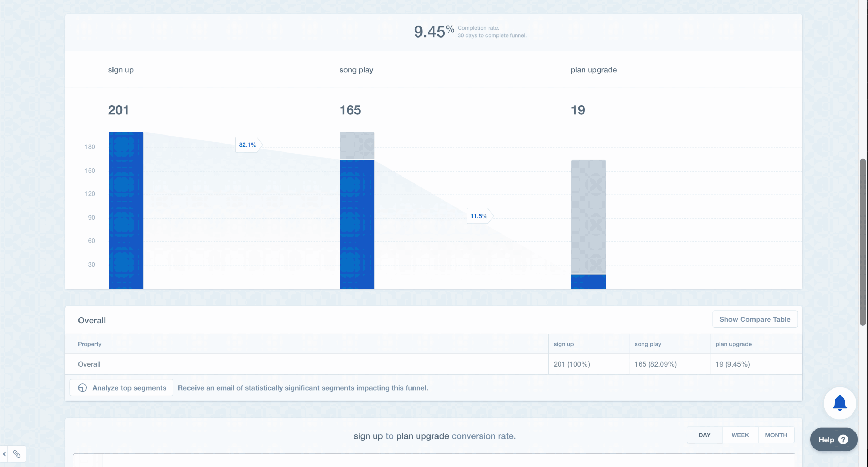The image size is (868, 467).
Task: Click the Analyze top segments icon
Action: [83, 388]
